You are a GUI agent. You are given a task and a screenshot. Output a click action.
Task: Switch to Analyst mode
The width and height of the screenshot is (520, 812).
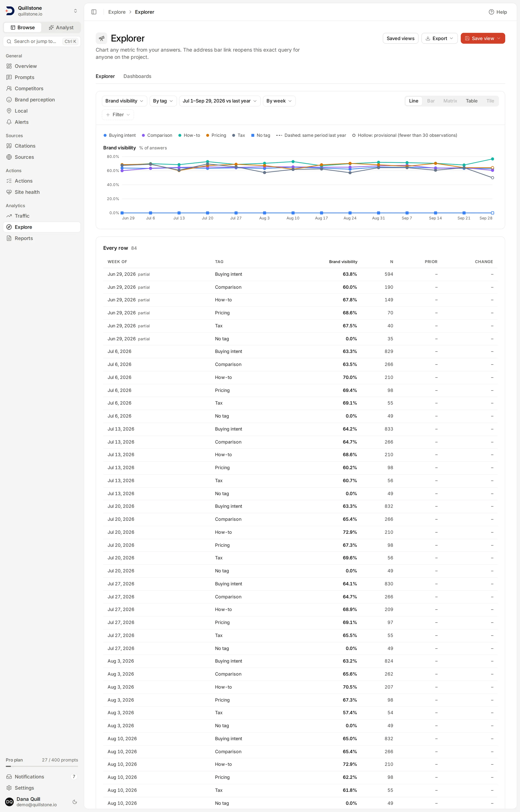point(61,27)
